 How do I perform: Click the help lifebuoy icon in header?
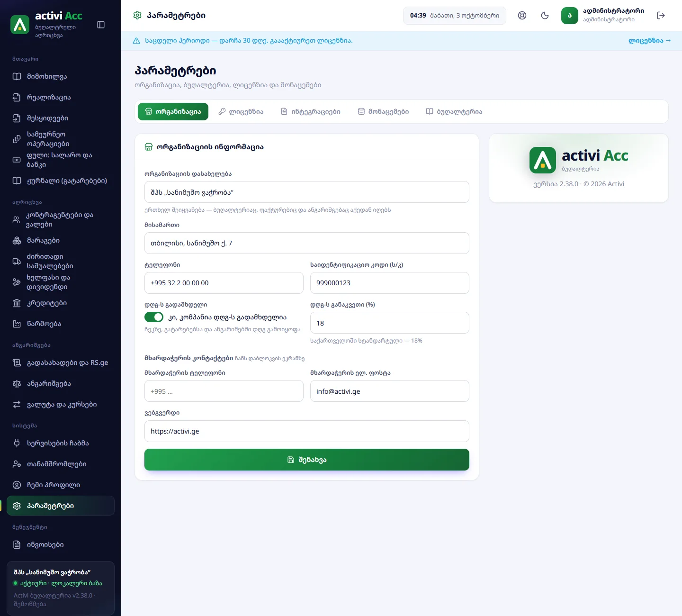[x=522, y=15]
